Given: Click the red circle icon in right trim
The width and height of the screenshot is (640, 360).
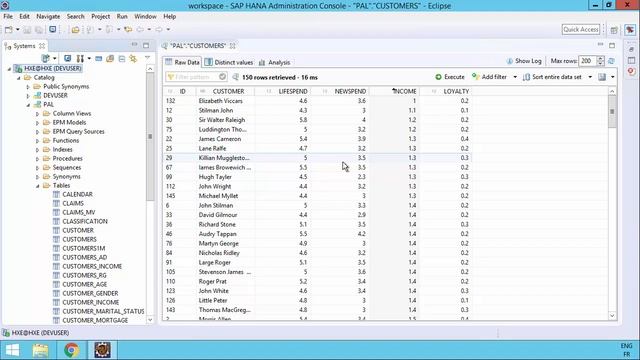Looking at the screenshot, I should click(631, 71).
